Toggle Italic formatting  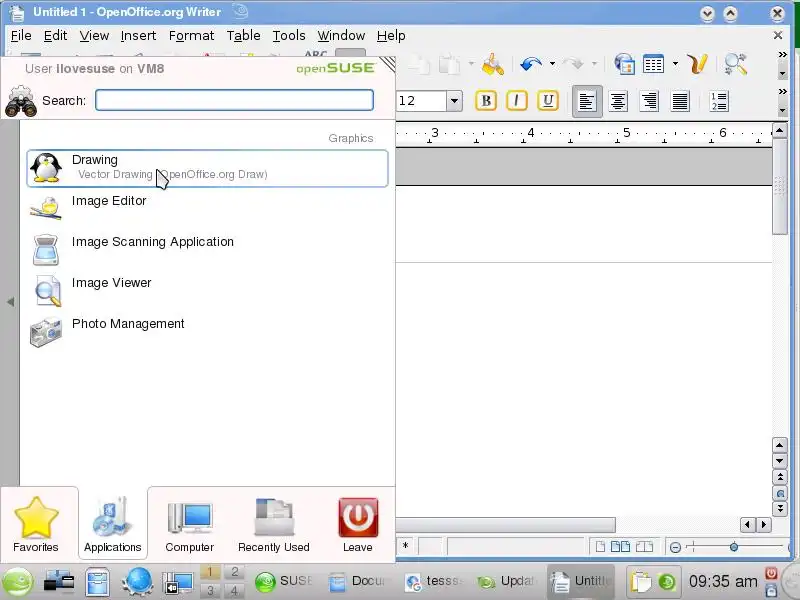pyautogui.click(x=516, y=101)
